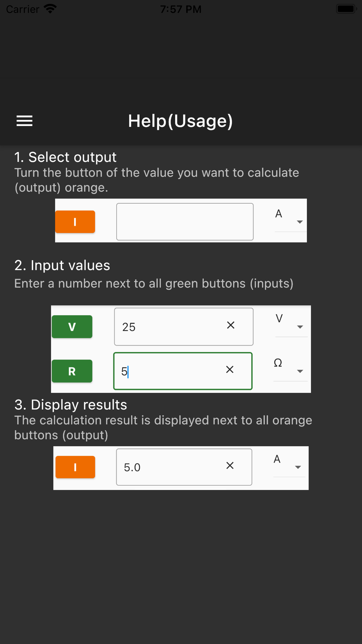Tap the "1. Select output" heading
This screenshot has height=644, width=362.
click(65, 157)
